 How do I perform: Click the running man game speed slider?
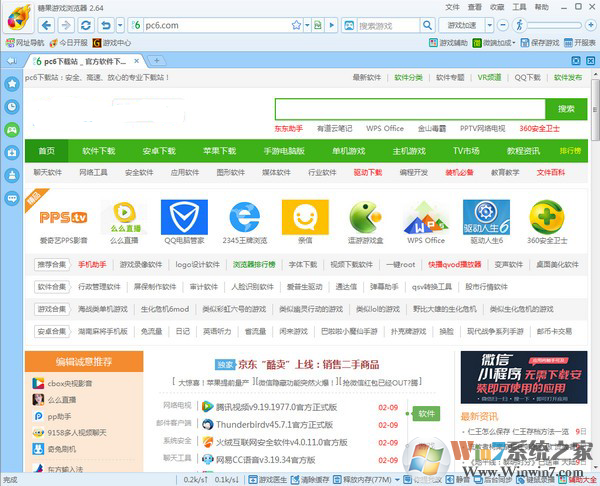[x=519, y=26]
